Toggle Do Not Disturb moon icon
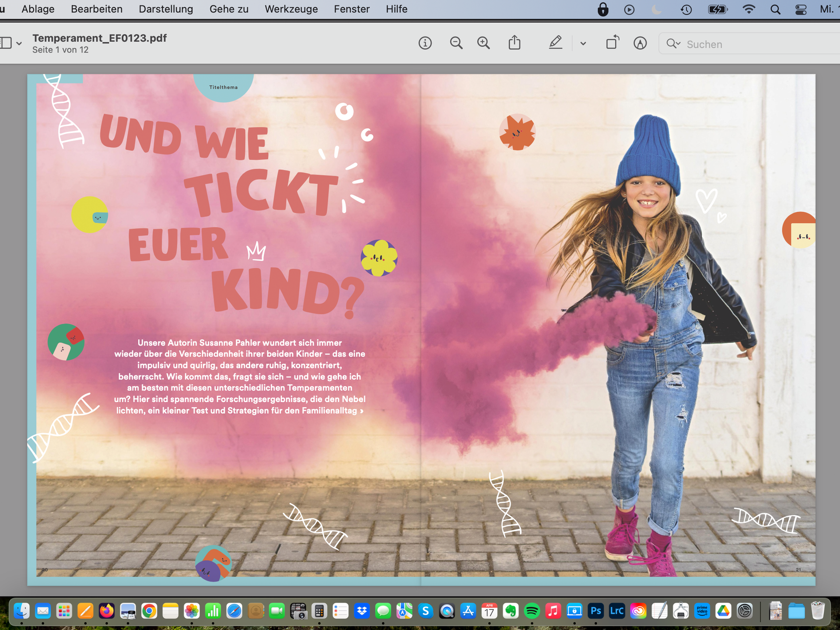This screenshot has width=840, height=630. [656, 9]
